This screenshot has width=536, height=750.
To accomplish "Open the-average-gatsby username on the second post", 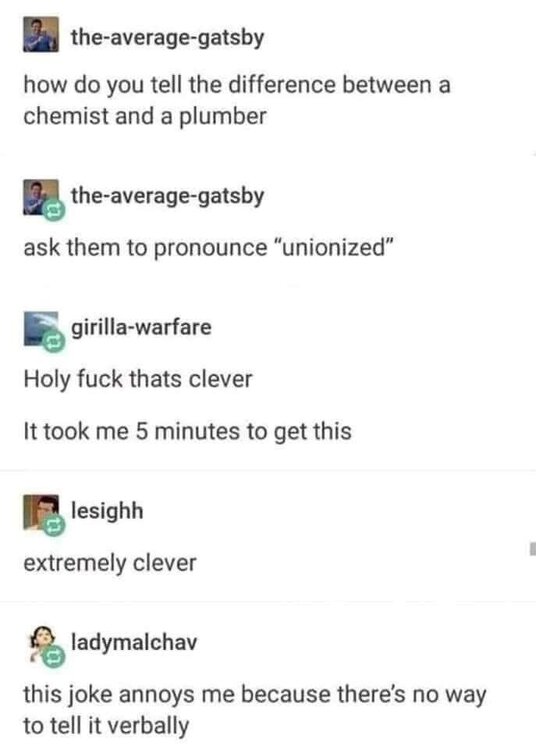I will tap(167, 196).
